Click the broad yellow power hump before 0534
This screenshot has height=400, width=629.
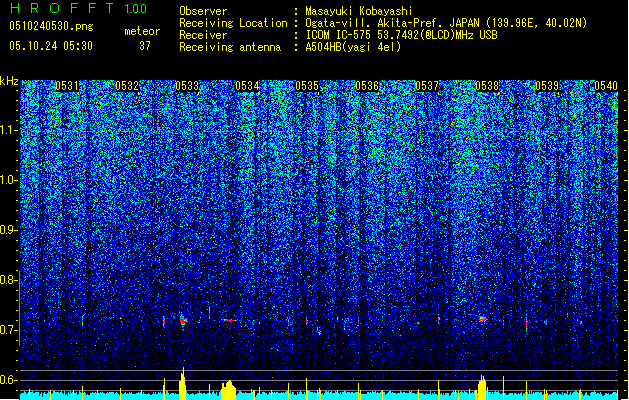(228, 390)
